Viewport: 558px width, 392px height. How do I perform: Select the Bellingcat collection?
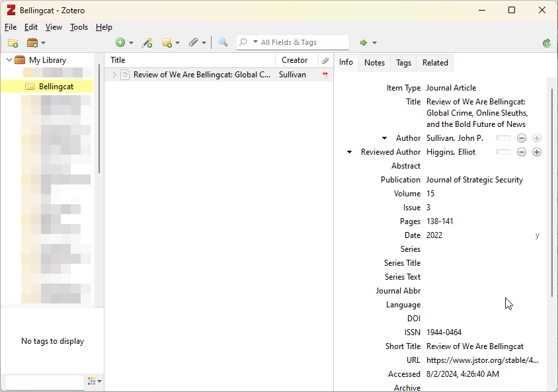tap(48, 87)
